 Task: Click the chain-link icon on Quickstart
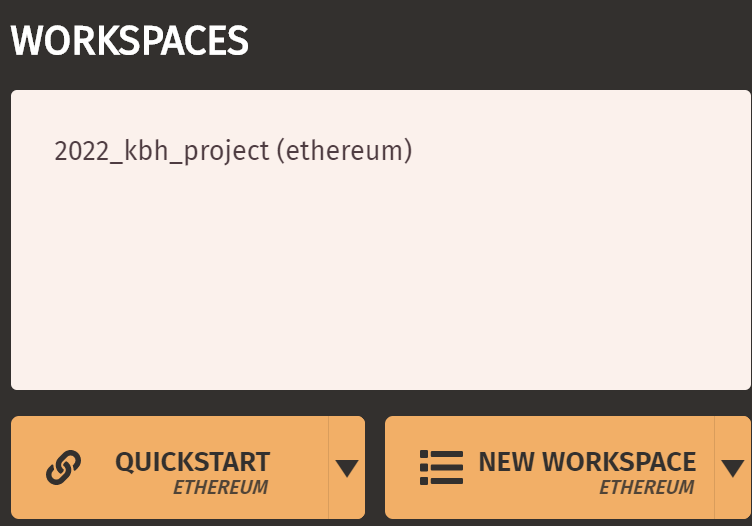pyautogui.click(x=63, y=468)
